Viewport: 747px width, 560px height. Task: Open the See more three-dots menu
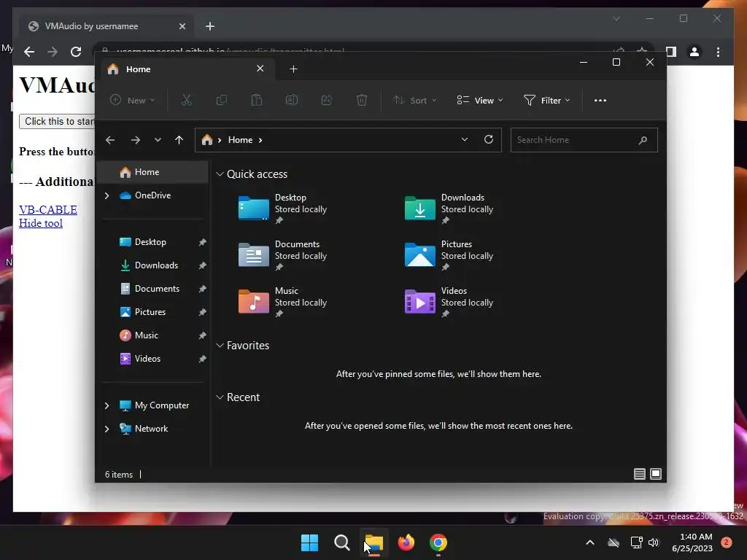coord(600,101)
